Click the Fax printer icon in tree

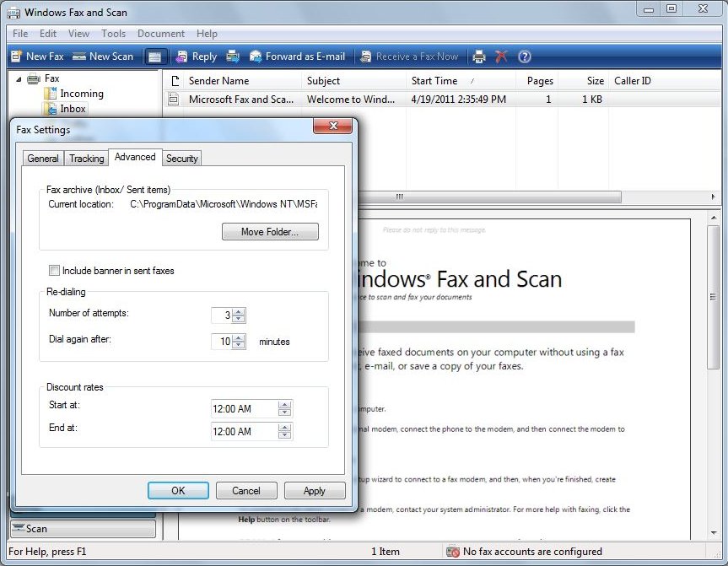[34, 78]
